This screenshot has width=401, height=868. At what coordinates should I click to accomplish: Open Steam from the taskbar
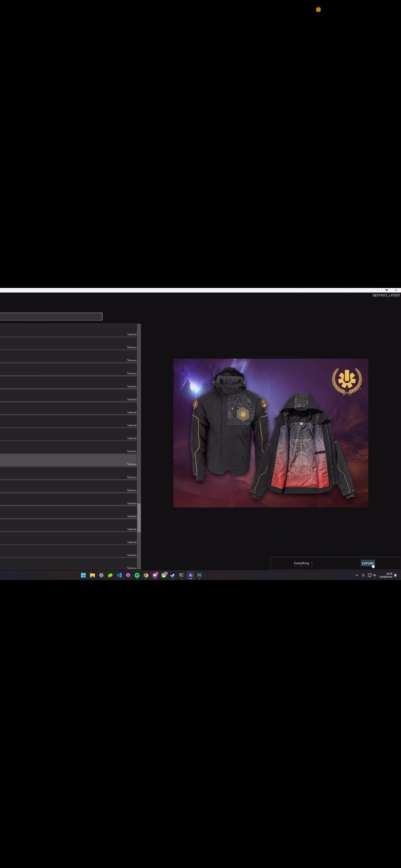point(173,575)
